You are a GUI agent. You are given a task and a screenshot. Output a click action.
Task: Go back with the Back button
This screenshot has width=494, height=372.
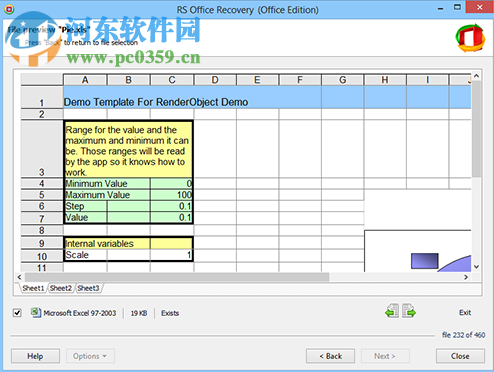(330, 356)
